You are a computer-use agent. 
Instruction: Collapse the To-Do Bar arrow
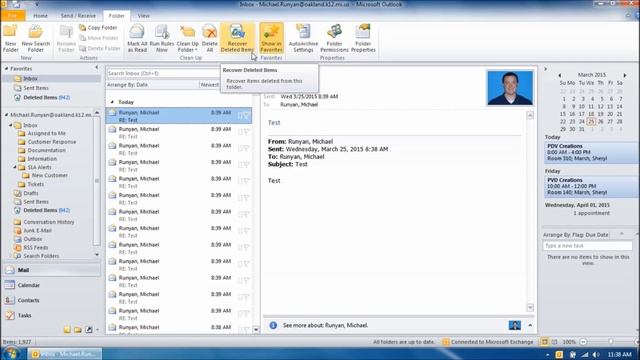pos(546,69)
